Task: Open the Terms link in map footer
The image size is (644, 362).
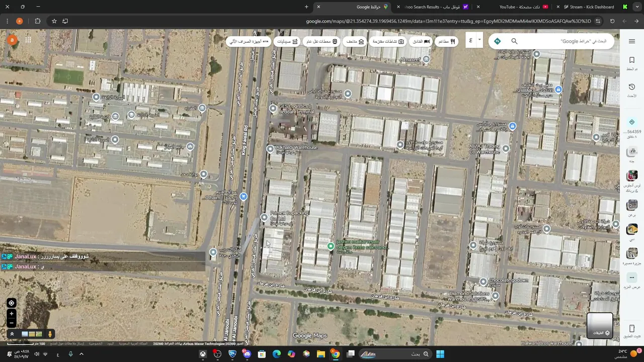Action: click(x=110, y=343)
